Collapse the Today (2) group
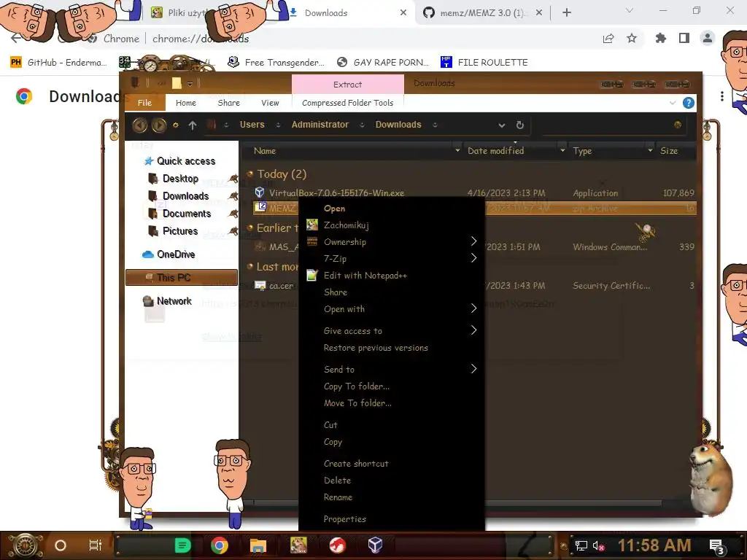The image size is (747, 560). pos(249,174)
